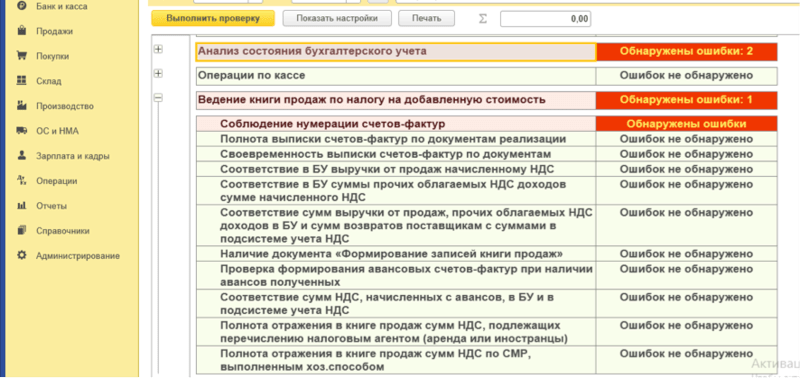The width and height of the screenshot is (800, 378).
Task: Select Соответствие в БУ суммы прочих облагаемых row
Action: pyautogui.click(x=396, y=190)
